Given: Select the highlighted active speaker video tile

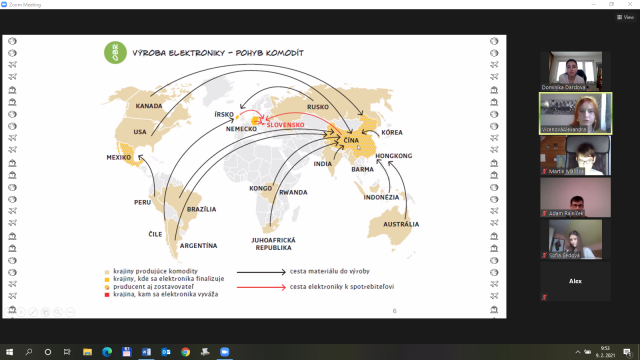Looking at the screenshot, I should pos(575,113).
